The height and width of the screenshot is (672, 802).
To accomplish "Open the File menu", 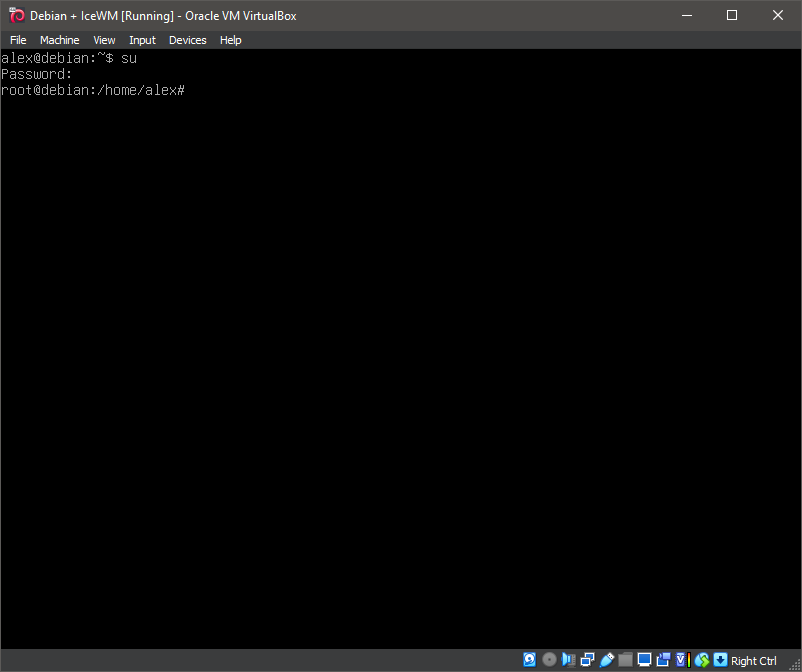I will (x=18, y=40).
